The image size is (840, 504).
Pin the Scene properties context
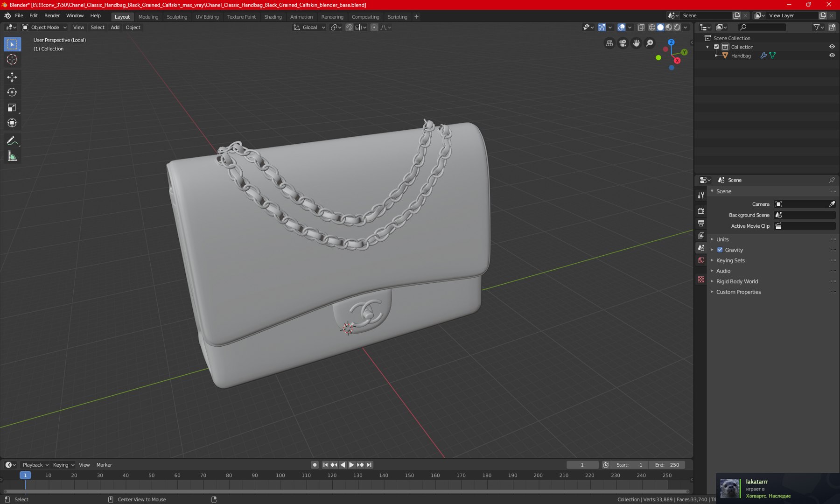tap(832, 180)
